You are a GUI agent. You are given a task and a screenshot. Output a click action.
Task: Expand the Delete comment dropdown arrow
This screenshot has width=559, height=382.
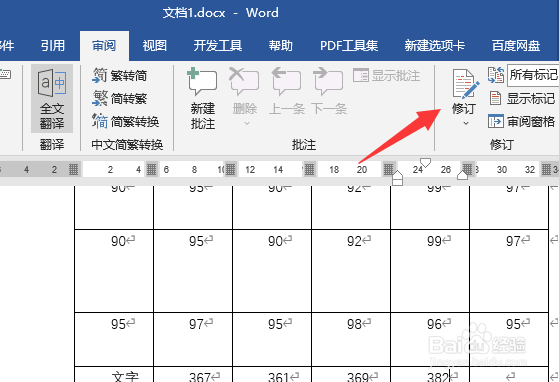(x=246, y=124)
